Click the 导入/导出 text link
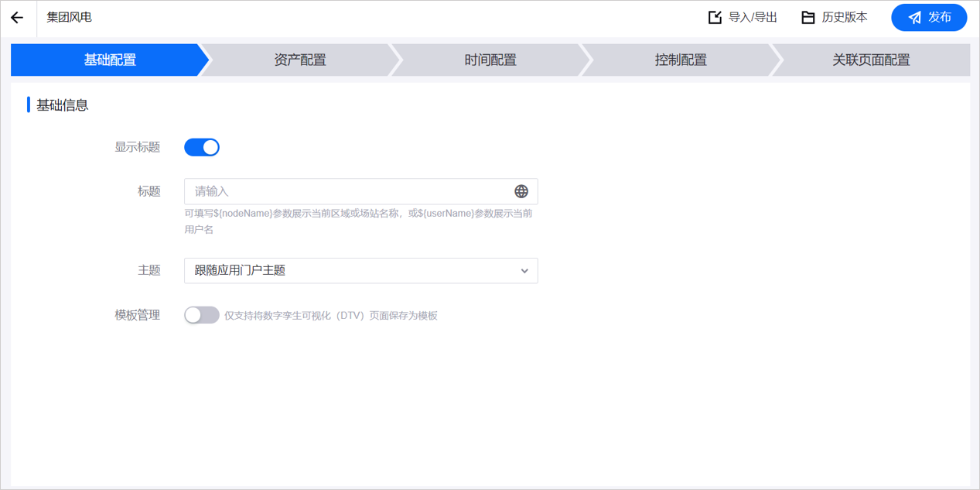Image resolution: width=980 pixels, height=490 pixels. click(753, 18)
